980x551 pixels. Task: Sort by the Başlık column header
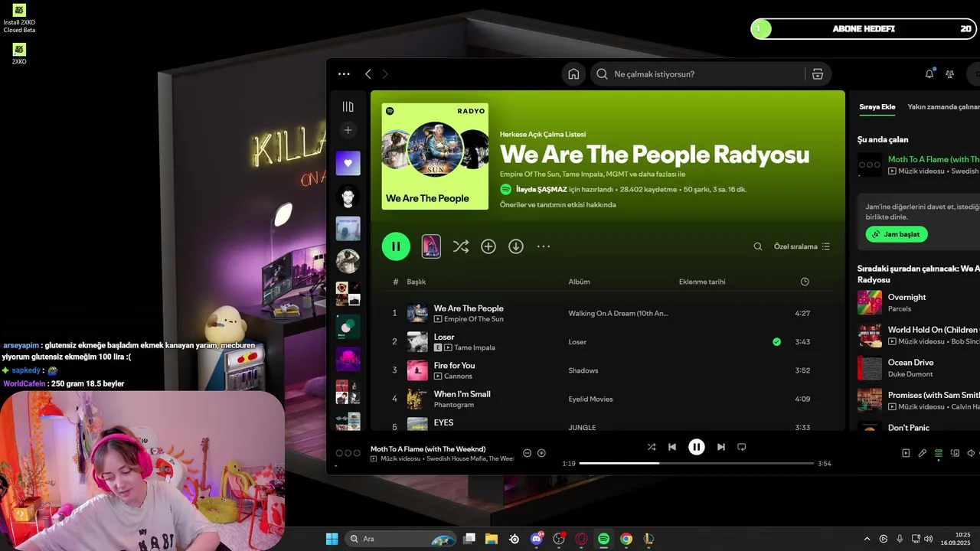416,282
